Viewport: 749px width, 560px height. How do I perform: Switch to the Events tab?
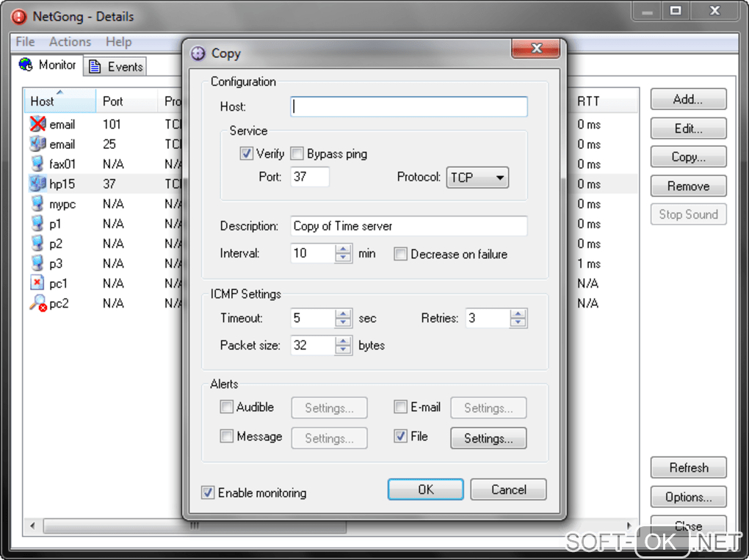point(115,67)
